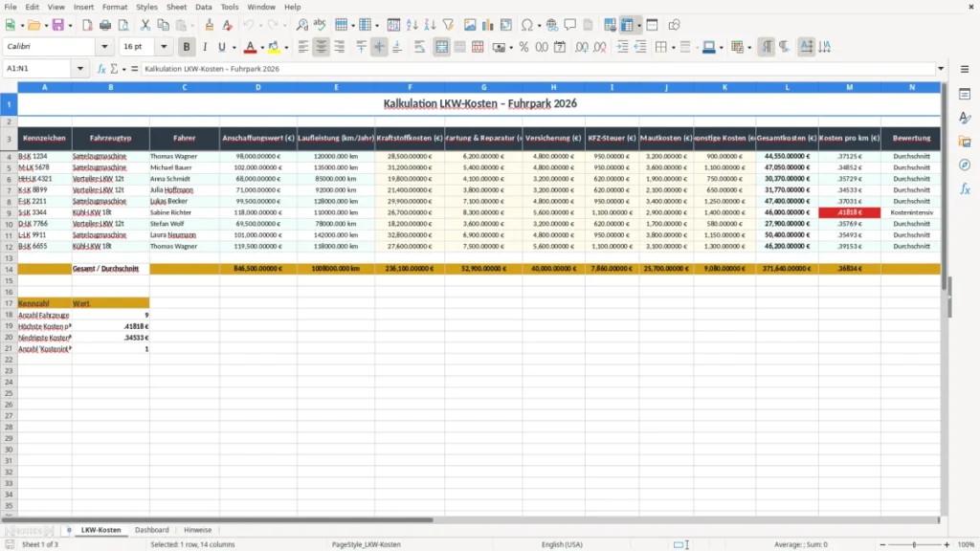
Task: Open the Data menu
Action: pos(203,7)
